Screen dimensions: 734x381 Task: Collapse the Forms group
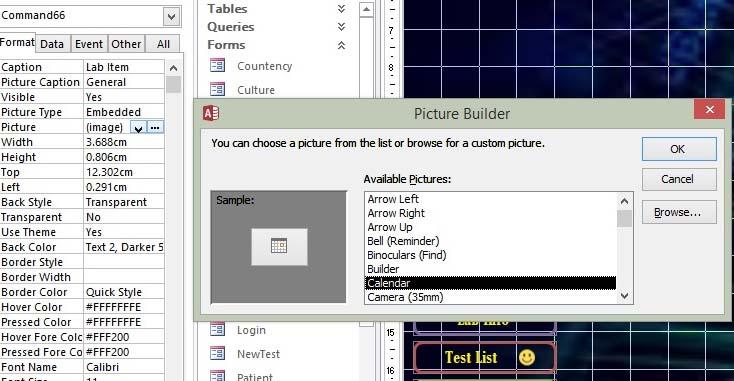click(341, 45)
